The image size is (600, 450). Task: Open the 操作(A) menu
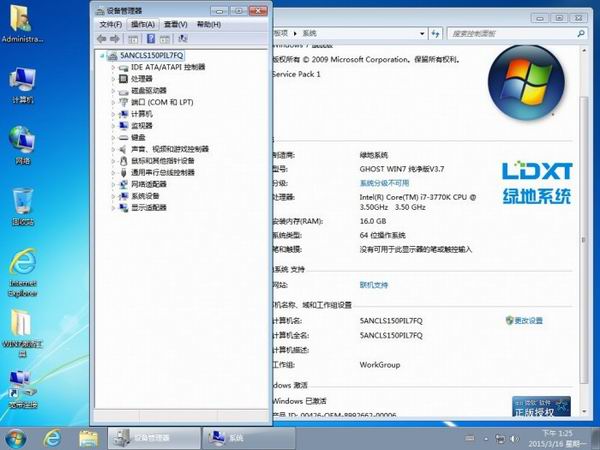pyautogui.click(x=143, y=24)
